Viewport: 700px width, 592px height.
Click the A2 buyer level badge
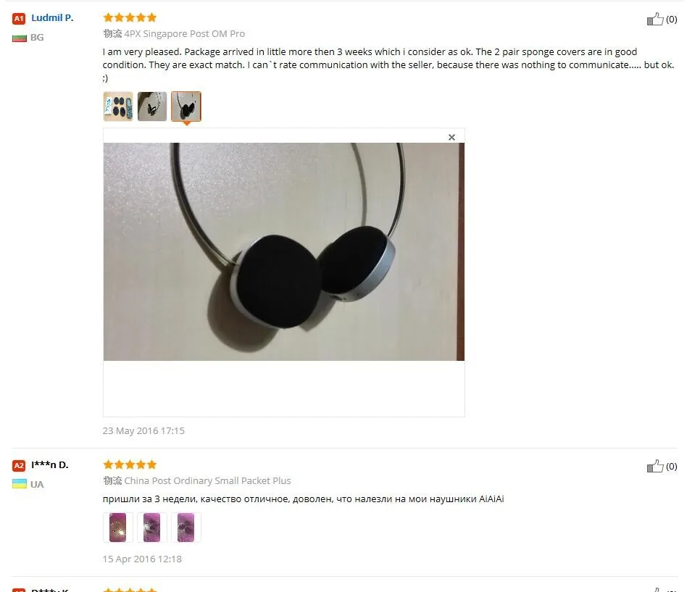(x=19, y=466)
